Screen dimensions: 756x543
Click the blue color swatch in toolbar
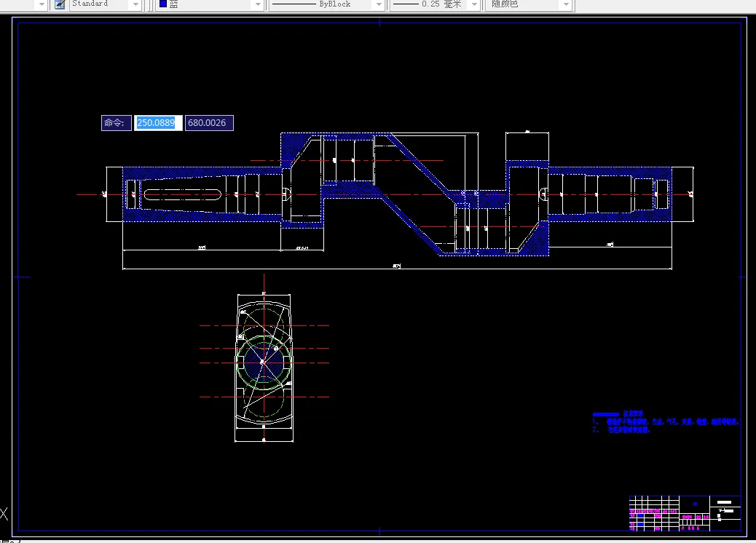click(163, 4)
